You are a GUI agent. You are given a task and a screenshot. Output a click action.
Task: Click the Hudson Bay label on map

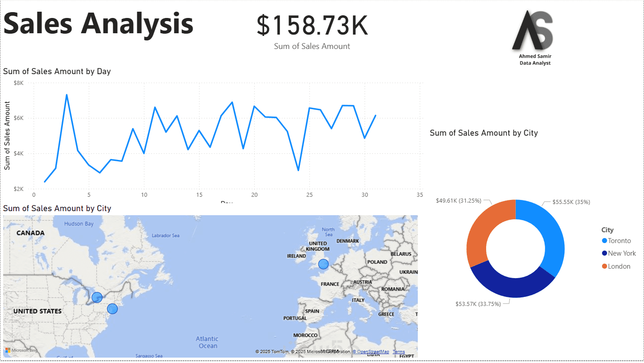point(79,224)
